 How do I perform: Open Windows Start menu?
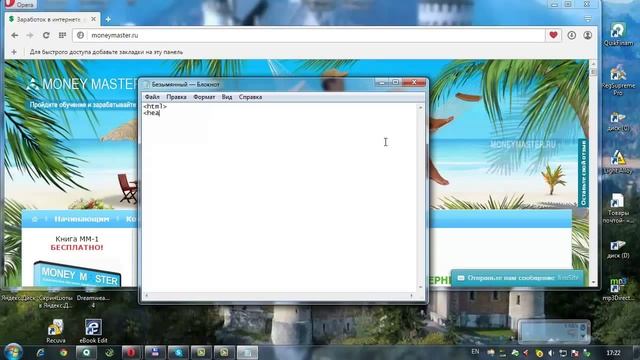pos(13,352)
